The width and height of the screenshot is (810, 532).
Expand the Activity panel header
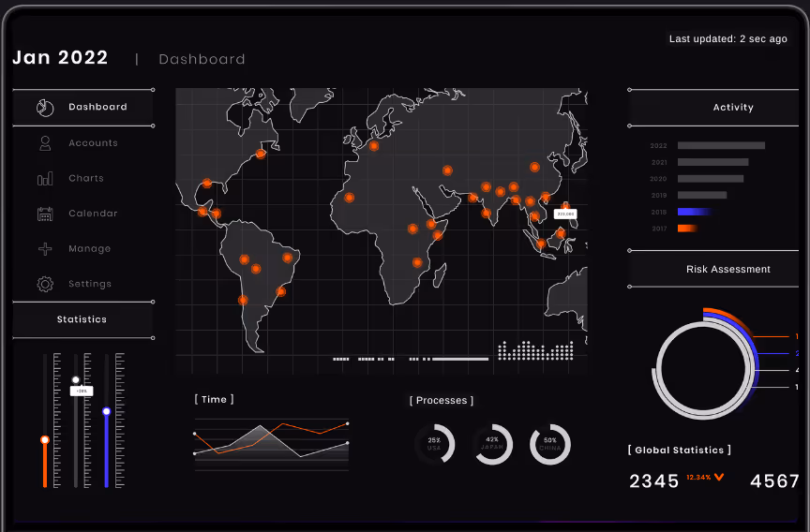click(x=732, y=108)
